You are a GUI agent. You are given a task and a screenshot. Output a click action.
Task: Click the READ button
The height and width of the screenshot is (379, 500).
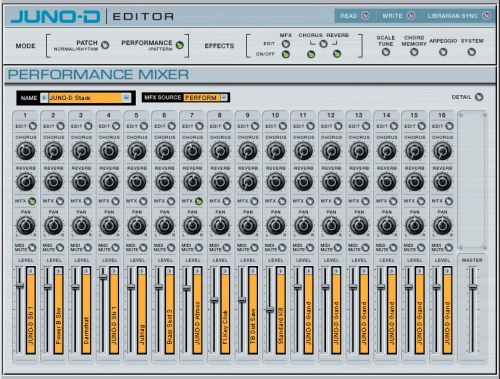(x=366, y=16)
